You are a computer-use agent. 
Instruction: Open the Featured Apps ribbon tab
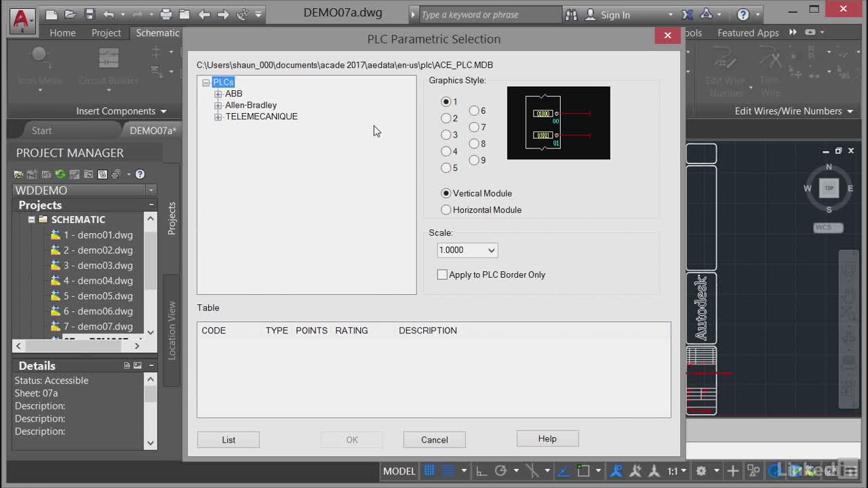[x=748, y=33]
